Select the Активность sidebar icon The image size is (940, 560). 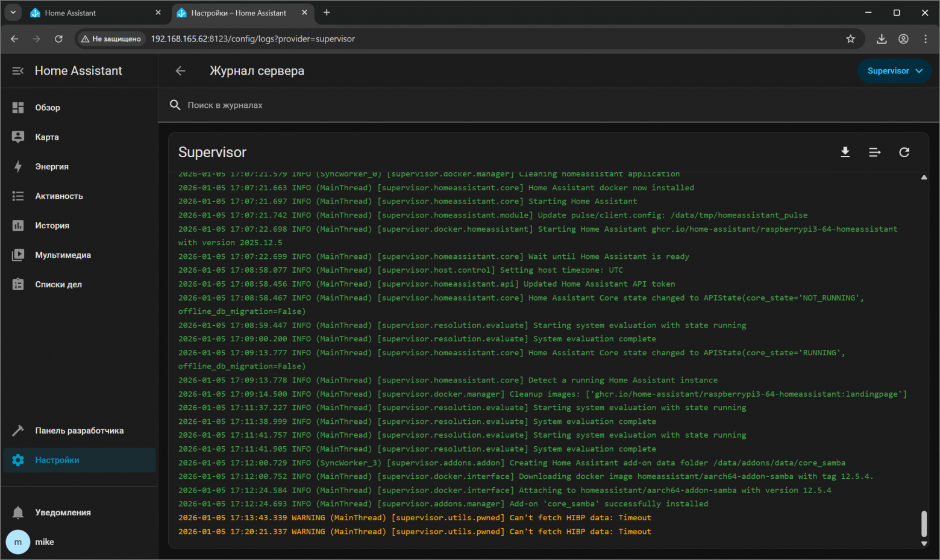click(19, 196)
